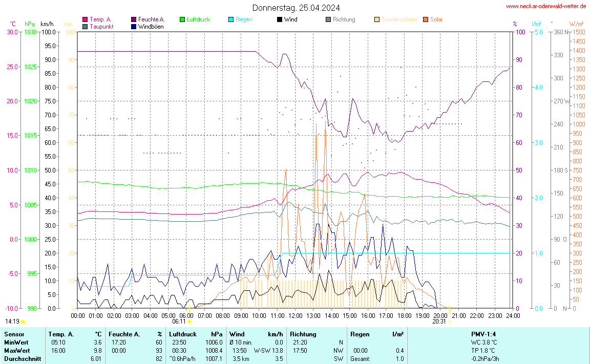Select the cyan Regen legend square
The image size is (590, 364).
coord(231,19)
